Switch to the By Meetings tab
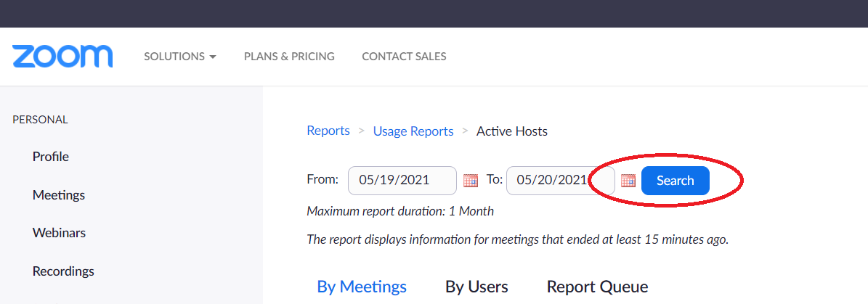The width and height of the screenshot is (868, 304). pos(362,287)
